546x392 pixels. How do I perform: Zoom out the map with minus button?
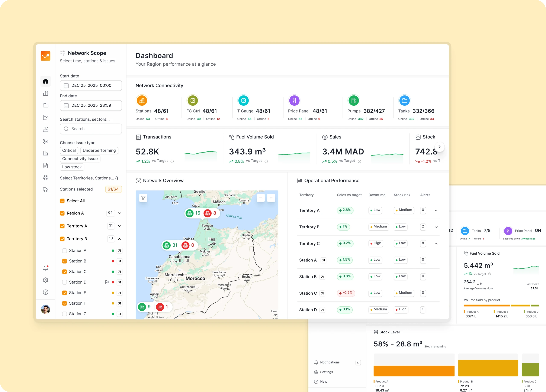tap(261, 198)
